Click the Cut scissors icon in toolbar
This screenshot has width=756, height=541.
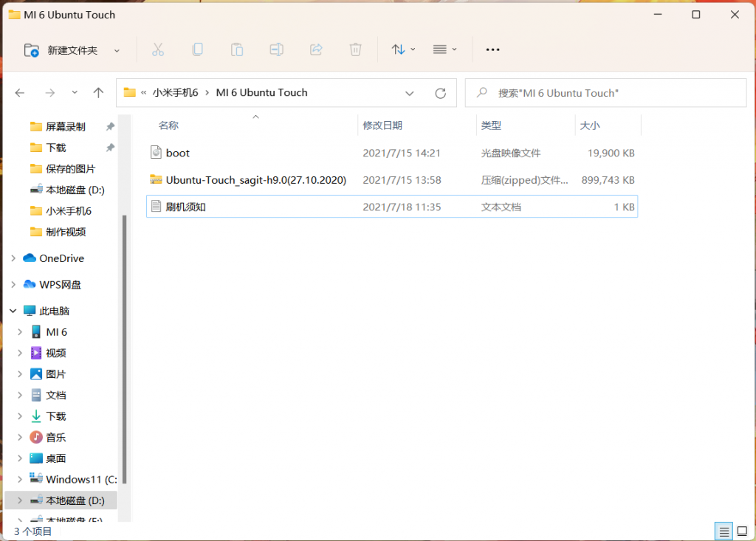157,49
